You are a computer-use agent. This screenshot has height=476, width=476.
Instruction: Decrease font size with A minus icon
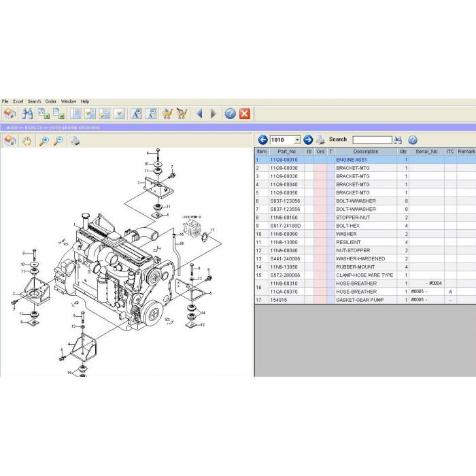tap(151, 114)
